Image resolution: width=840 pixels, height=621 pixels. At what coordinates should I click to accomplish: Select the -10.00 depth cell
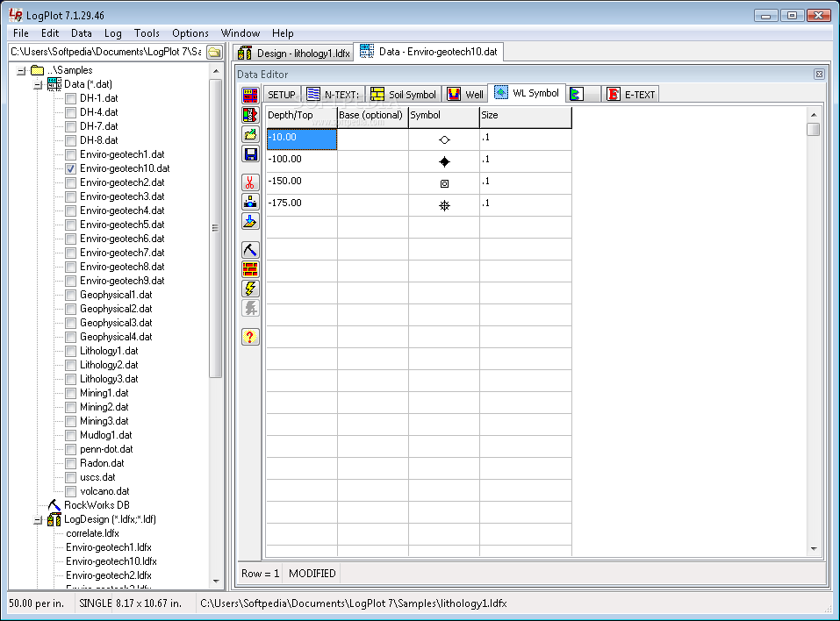(x=302, y=139)
